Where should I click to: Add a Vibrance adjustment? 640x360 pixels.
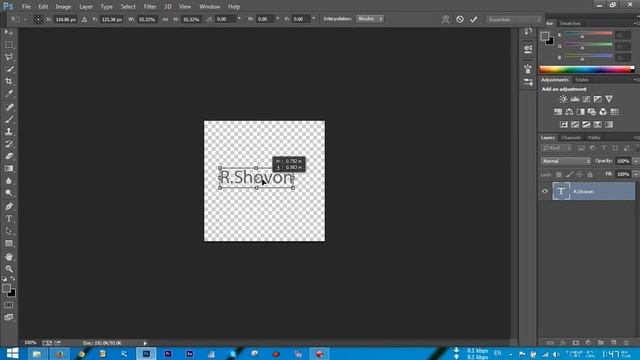609,99
